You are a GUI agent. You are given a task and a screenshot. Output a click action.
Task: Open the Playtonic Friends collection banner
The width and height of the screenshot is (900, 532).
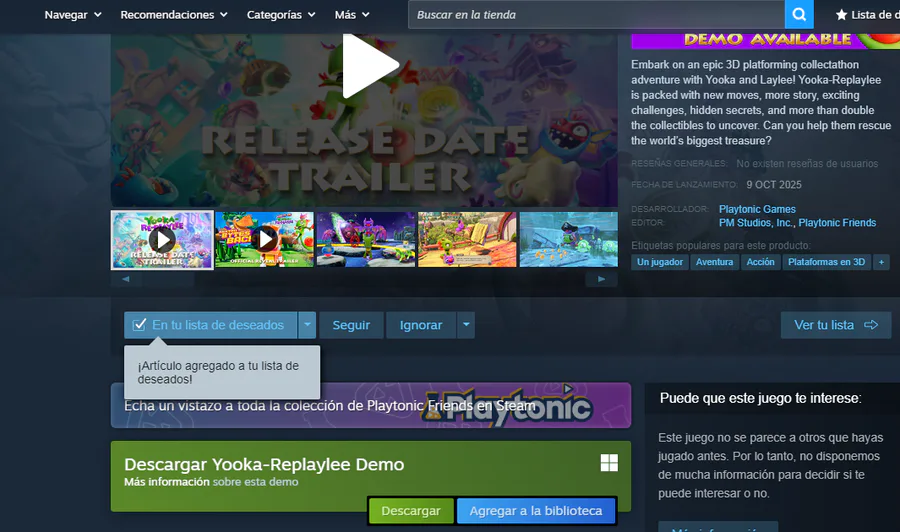[371, 405]
